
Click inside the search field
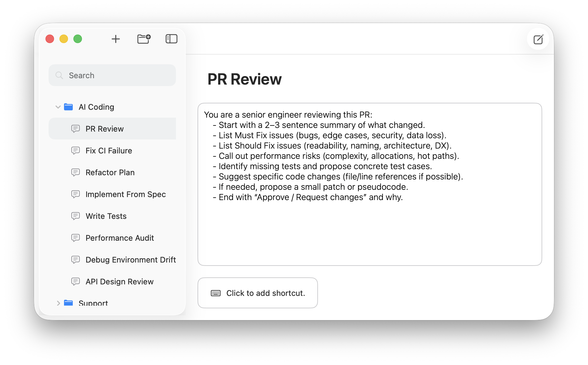point(112,75)
